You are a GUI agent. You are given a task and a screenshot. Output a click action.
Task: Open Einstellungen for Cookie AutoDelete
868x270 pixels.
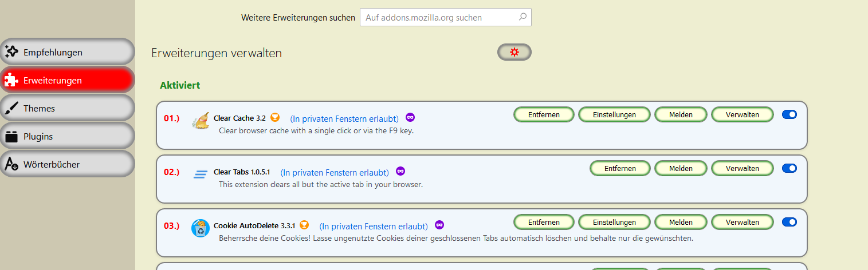click(614, 222)
